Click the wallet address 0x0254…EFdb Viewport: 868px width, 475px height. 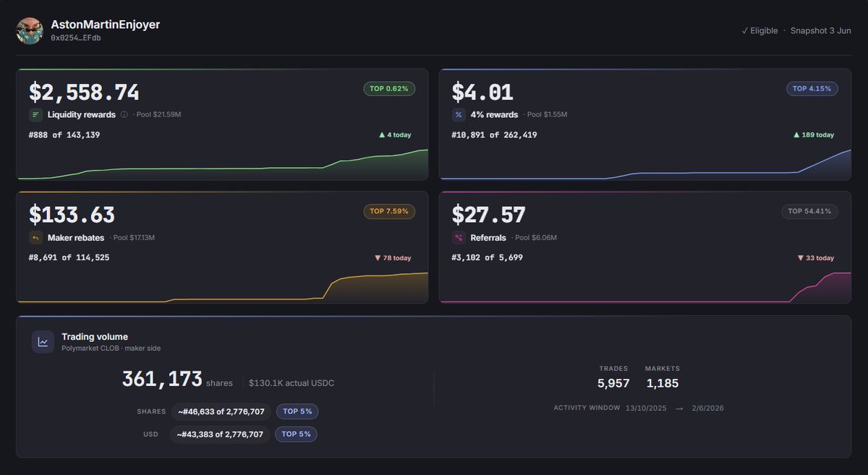[76, 38]
